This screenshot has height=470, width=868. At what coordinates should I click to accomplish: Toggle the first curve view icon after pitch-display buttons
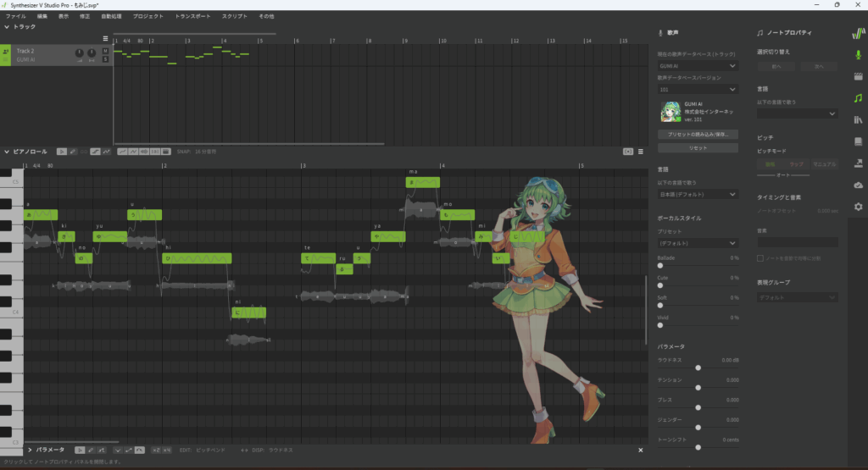(x=122, y=152)
